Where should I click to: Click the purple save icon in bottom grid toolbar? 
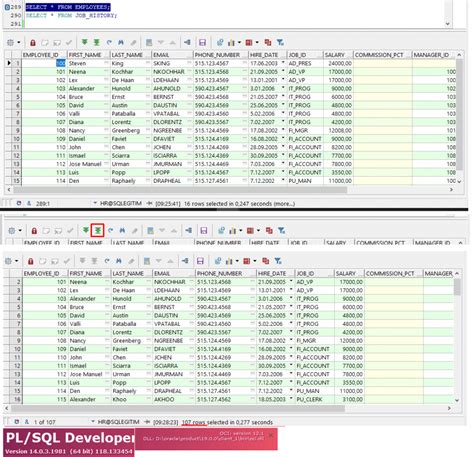pyautogui.click(x=200, y=261)
